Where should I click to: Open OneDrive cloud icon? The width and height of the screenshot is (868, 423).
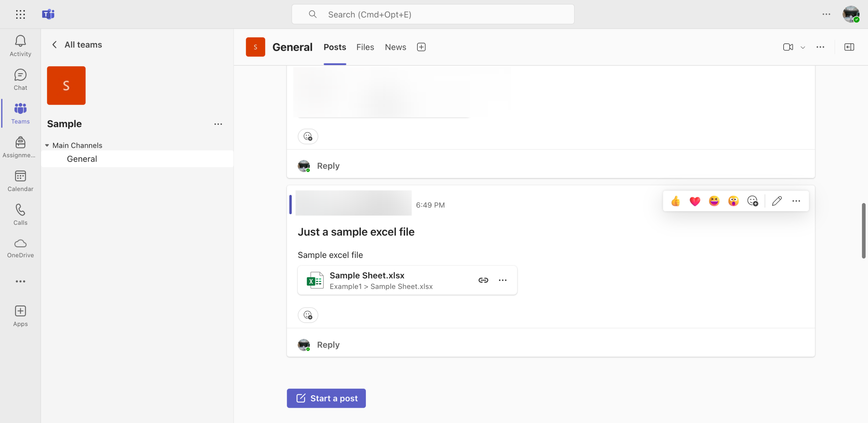[x=20, y=248]
